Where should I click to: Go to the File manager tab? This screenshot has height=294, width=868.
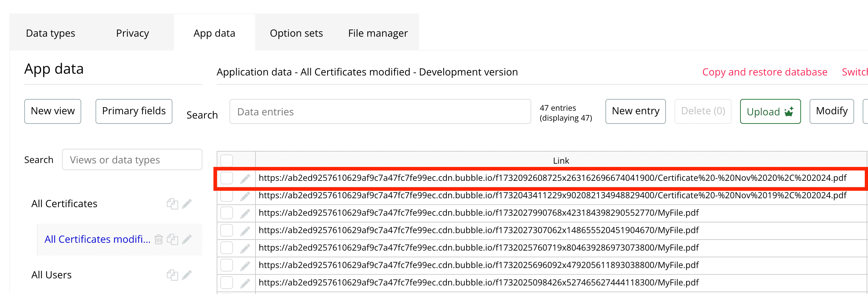pyautogui.click(x=378, y=33)
